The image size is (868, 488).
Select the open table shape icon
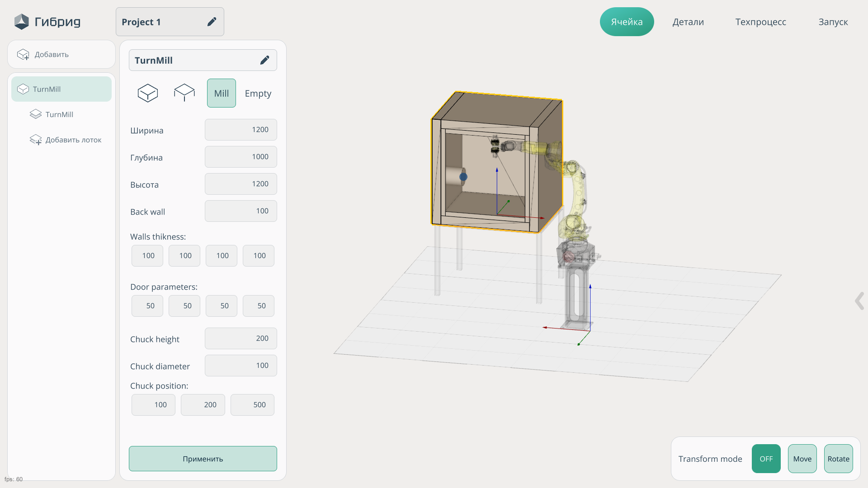coord(184,93)
